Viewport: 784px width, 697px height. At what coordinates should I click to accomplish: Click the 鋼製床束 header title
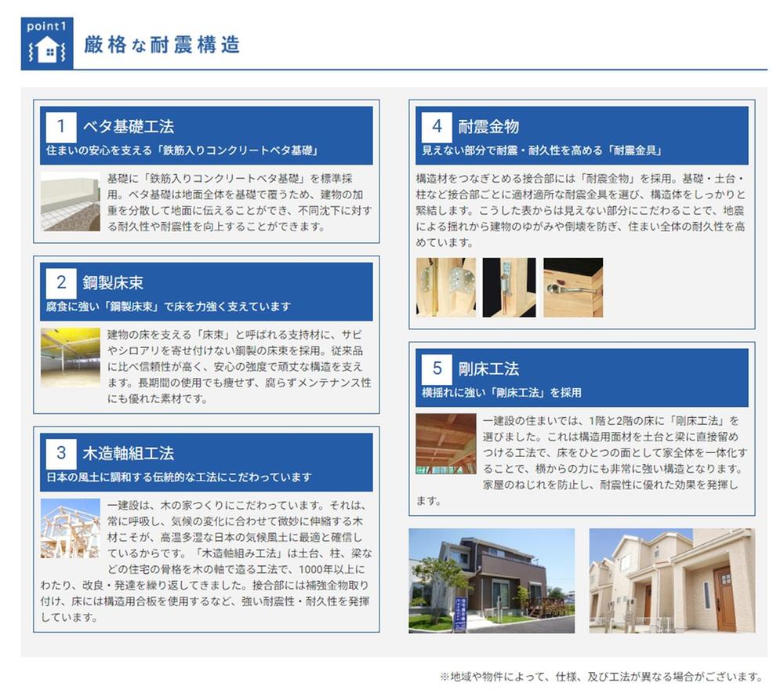click(x=113, y=282)
